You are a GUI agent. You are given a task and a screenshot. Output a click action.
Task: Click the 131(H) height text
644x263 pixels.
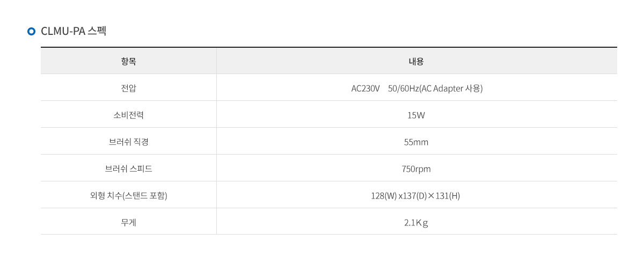coord(448,195)
